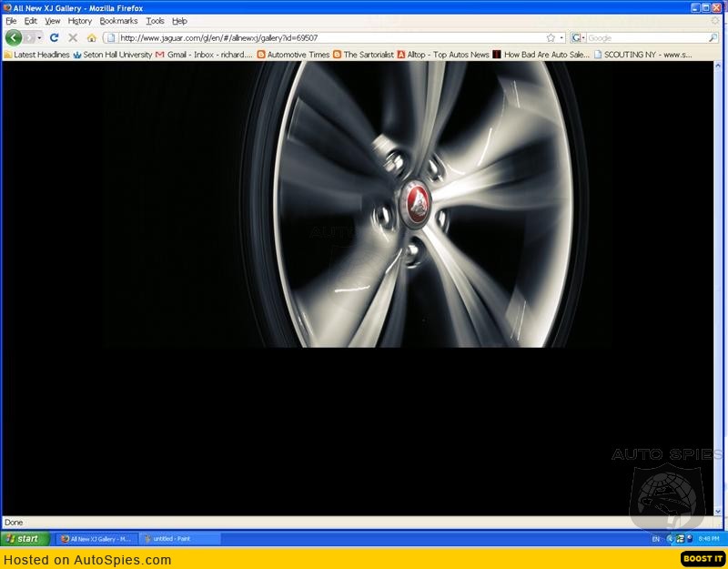Open the Automotive Times bookmark

tap(293, 55)
